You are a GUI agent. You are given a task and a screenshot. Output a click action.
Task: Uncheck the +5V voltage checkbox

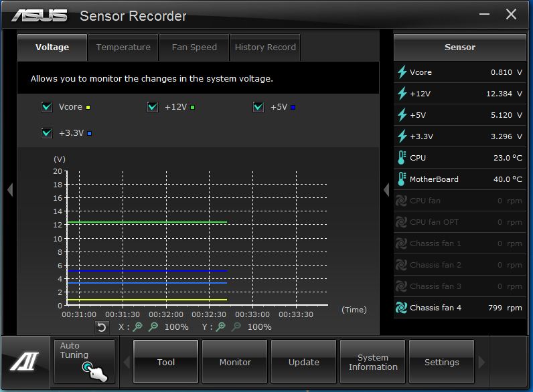258,107
